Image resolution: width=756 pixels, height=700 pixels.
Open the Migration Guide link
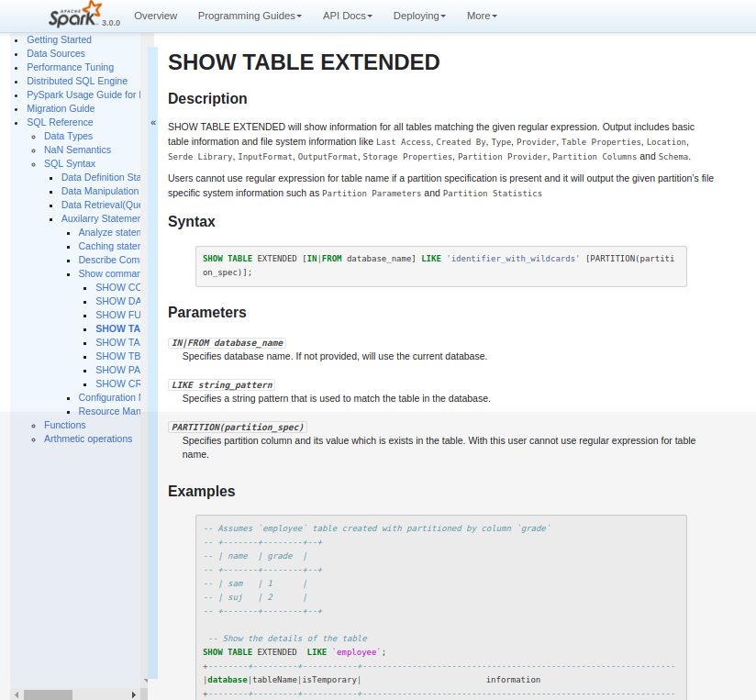(61, 108)
